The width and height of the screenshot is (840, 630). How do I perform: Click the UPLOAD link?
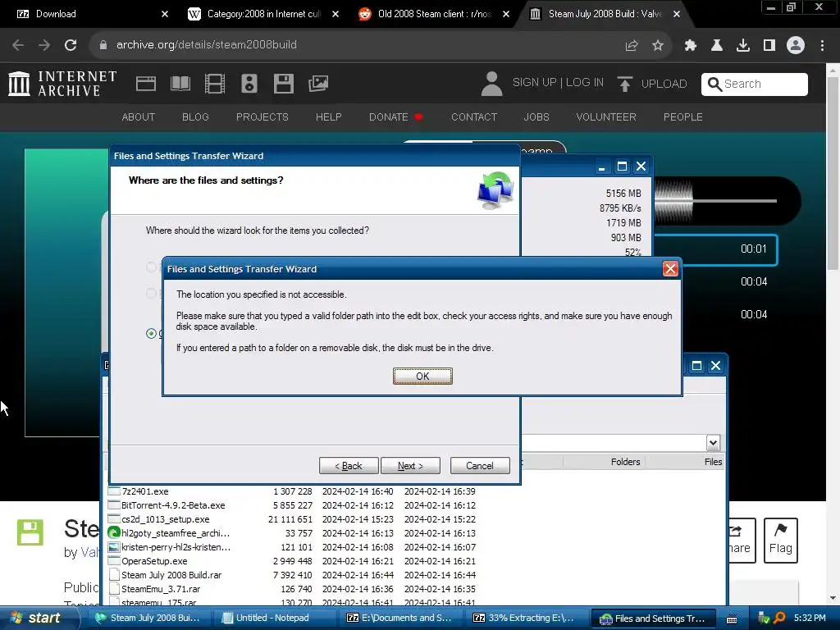[652, 84]
